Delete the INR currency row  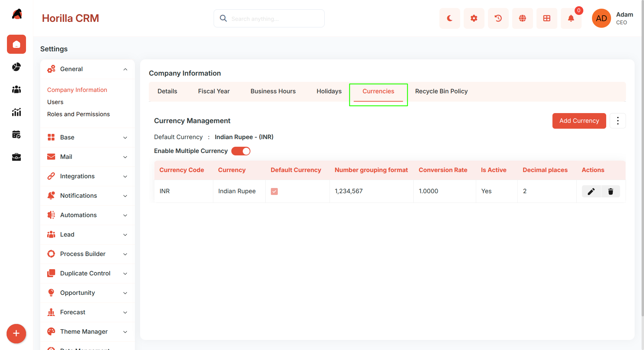pyautogui.click(x=611, y=191)
